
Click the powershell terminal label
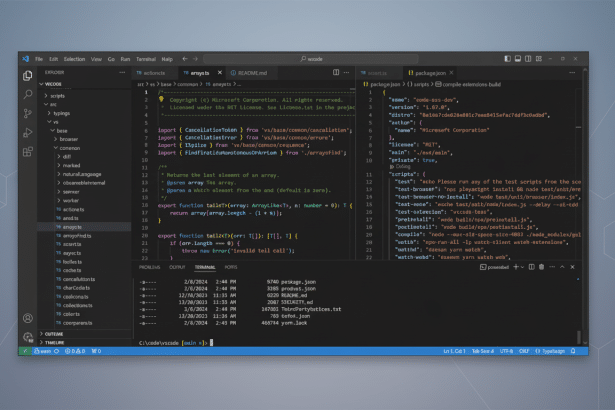(494, 267)
